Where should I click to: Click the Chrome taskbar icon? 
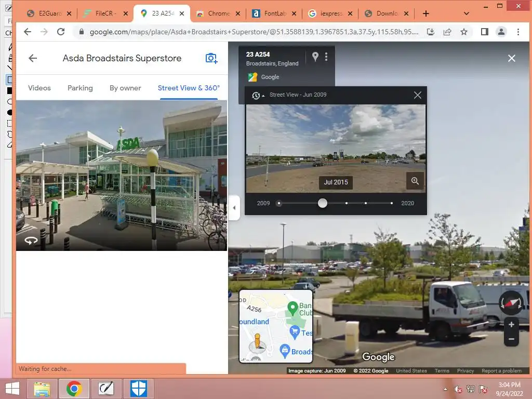74,389
